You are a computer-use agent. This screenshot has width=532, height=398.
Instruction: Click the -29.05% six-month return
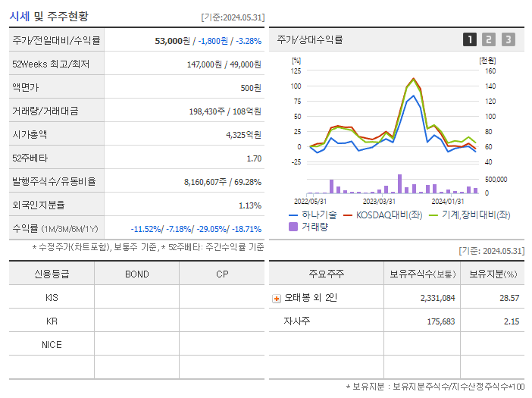[211, 229]
